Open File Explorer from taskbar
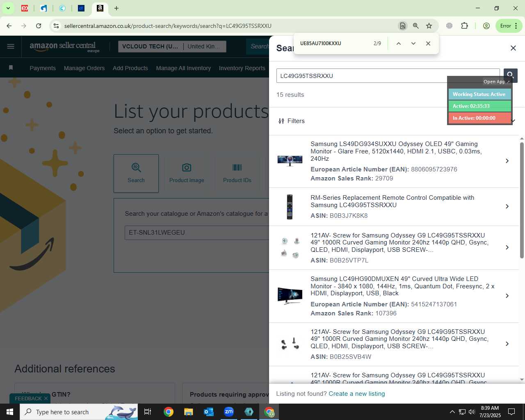Screen dimensions: 525x420 [188, 412]
